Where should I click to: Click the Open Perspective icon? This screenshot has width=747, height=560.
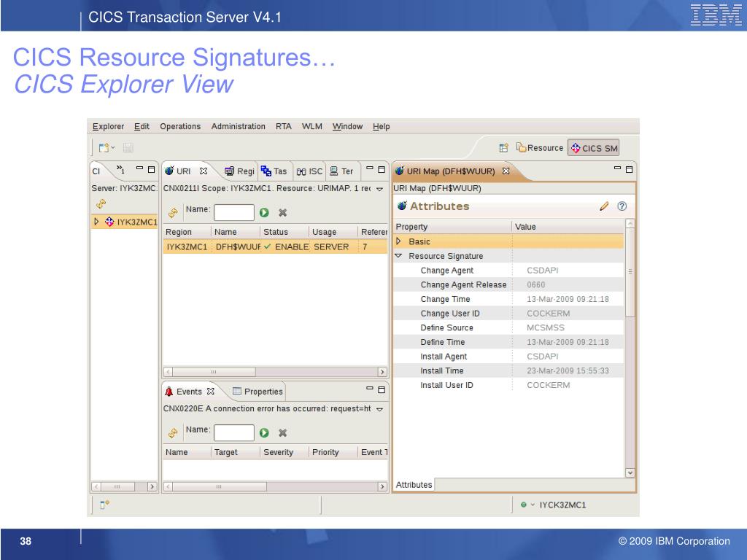(503, 147)
